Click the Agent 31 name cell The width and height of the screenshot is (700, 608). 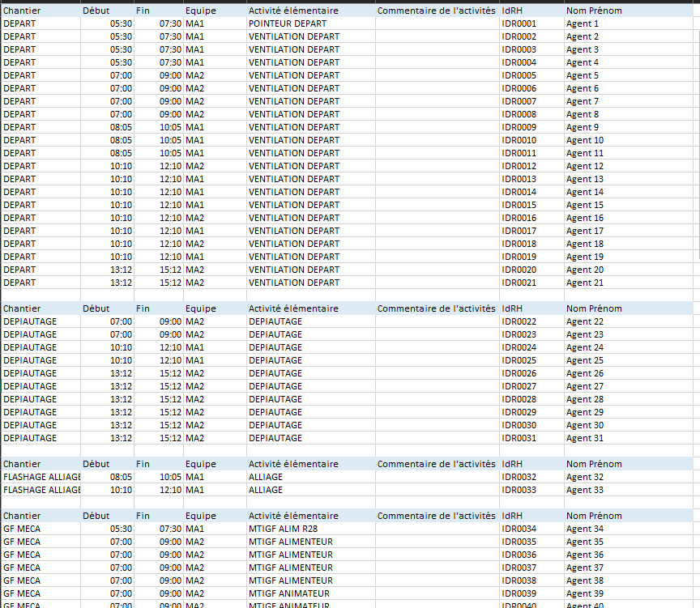tap(585, 438)
